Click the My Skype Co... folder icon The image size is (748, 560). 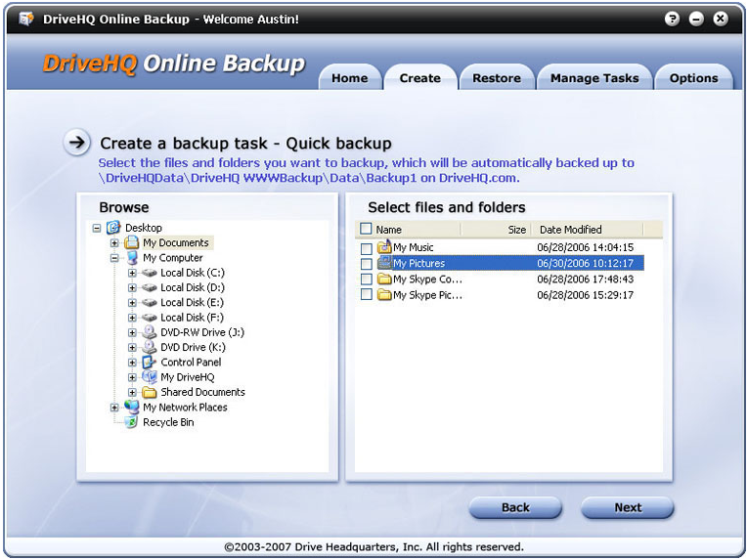(384, 279)
